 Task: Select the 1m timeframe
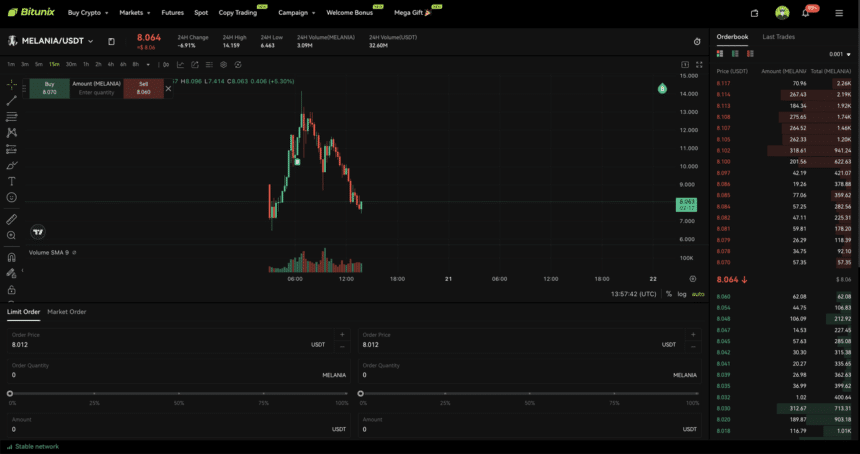pyautogui.click(x=11, y=65)
